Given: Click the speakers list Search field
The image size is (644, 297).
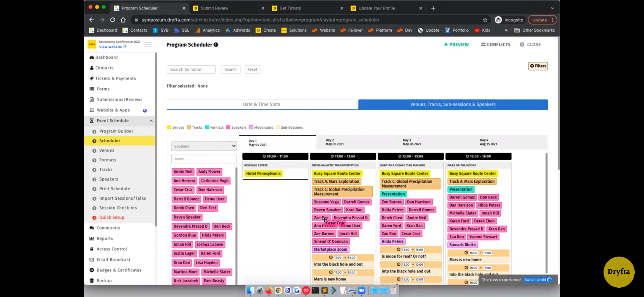Looking at the screenshot, I should (204, 159).
